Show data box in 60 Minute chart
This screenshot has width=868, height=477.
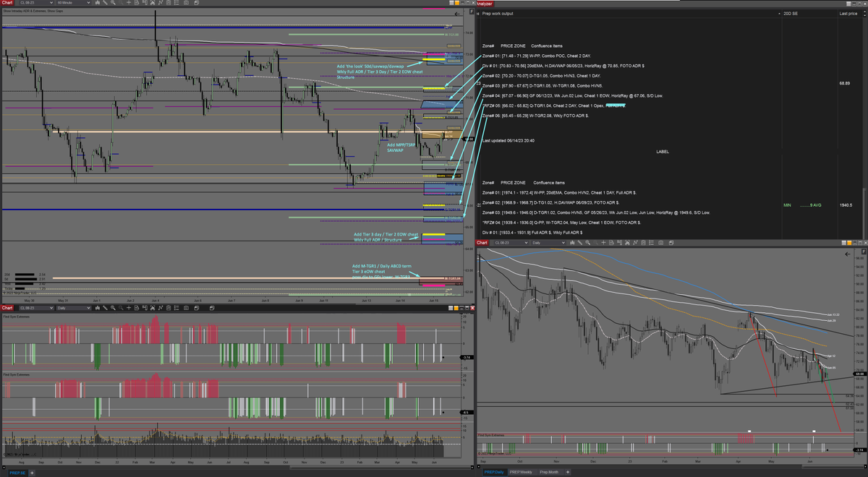coord(137,4)
